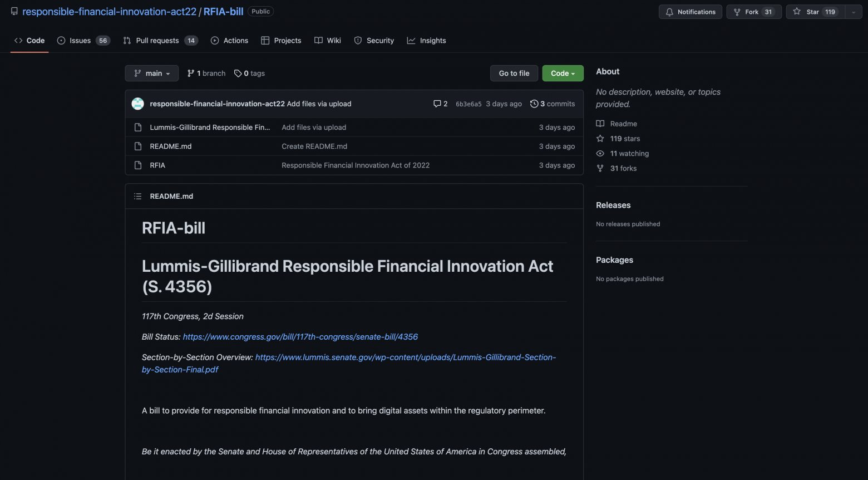Expand the main branch selector dropdown
Screen dimensions: 868x480
[151, 74]
